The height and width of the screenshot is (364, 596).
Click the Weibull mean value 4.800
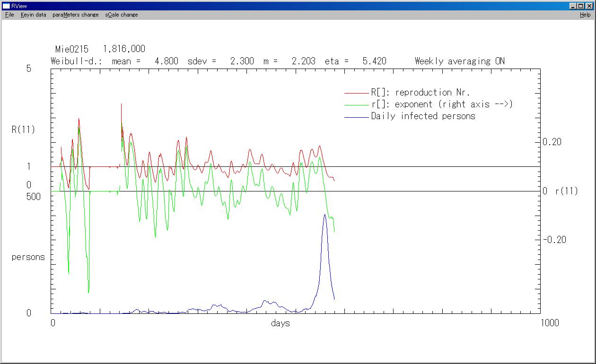coord(167,61)
